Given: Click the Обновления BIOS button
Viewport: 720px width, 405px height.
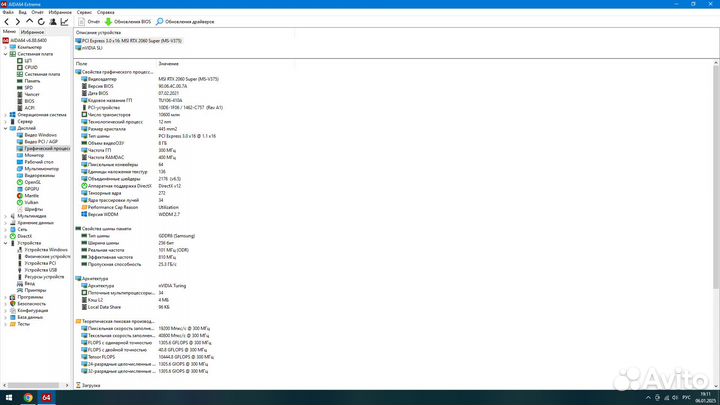Looking at the screenshot, I should 129,21.
